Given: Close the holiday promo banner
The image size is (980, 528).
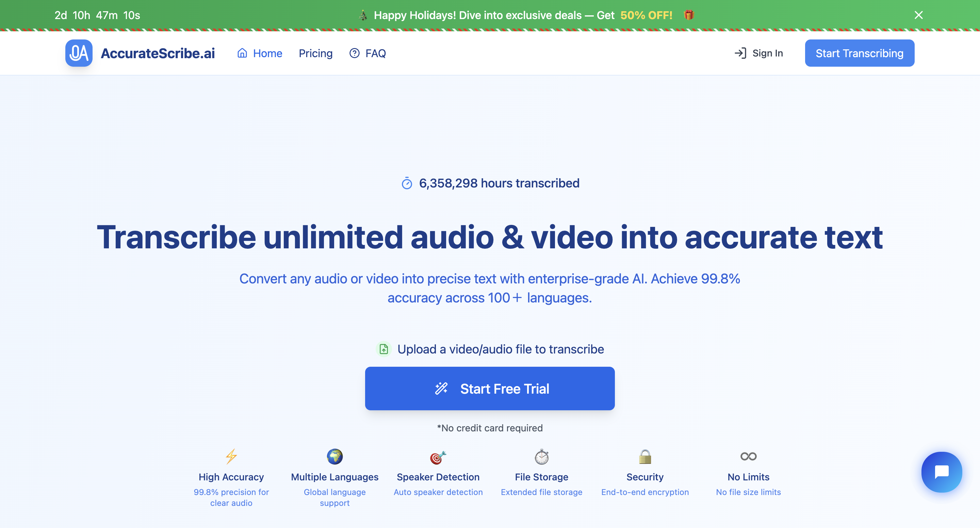Looking at the screenshot, I should tap(918, 15).
